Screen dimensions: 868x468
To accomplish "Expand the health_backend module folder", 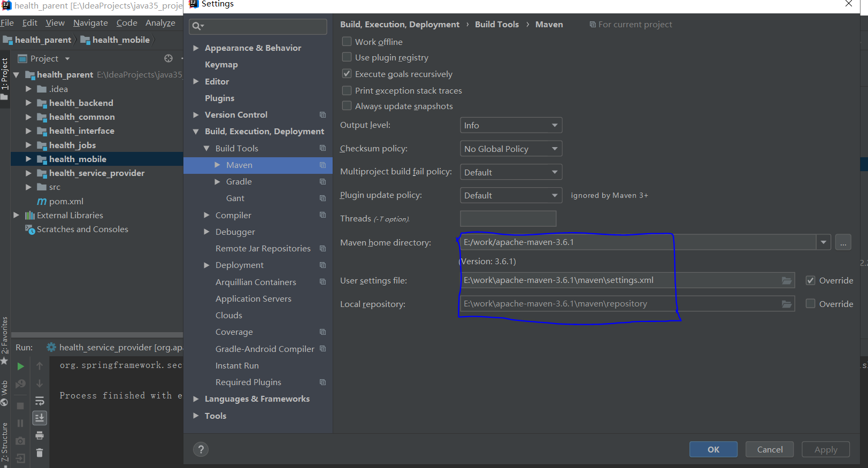I will [x=28, y=103].
